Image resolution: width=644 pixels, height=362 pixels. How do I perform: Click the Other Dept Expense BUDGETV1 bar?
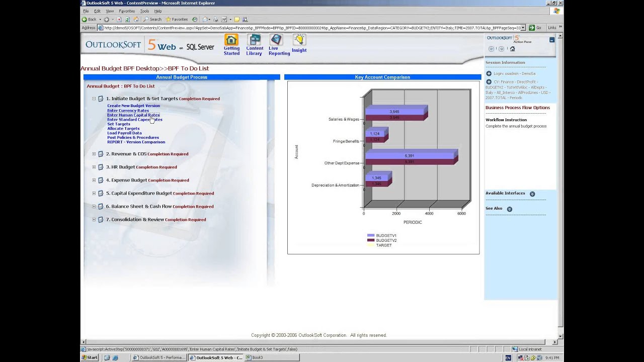pyautogui.click(x=410, y=155)
